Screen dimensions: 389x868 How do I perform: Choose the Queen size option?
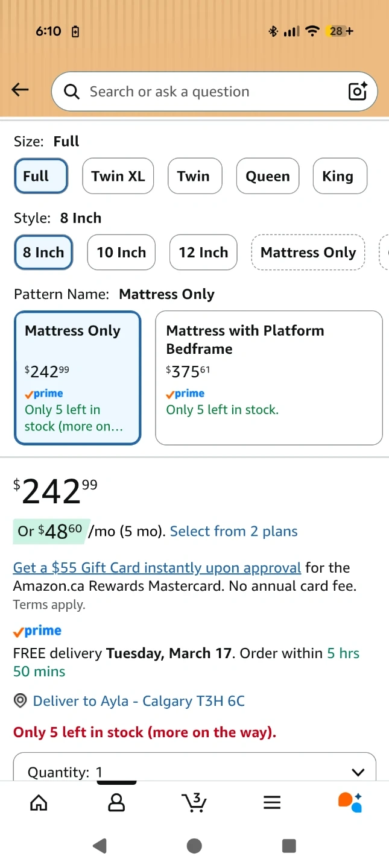(x=268, y=176)
